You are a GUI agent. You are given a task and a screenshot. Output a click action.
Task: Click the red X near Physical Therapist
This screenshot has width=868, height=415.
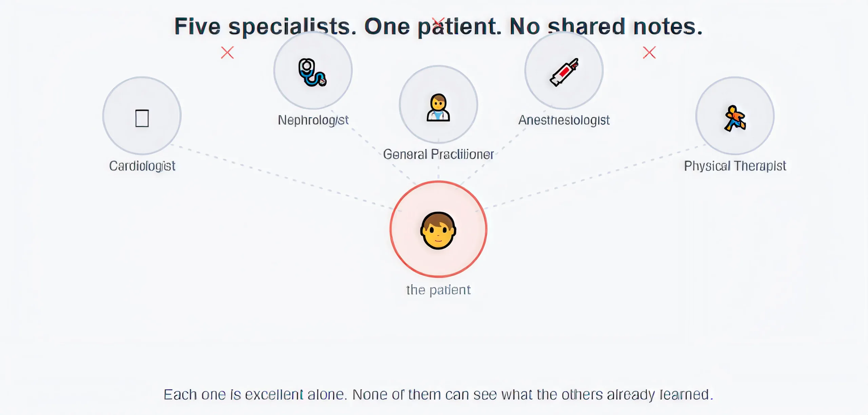pos(649,53)
